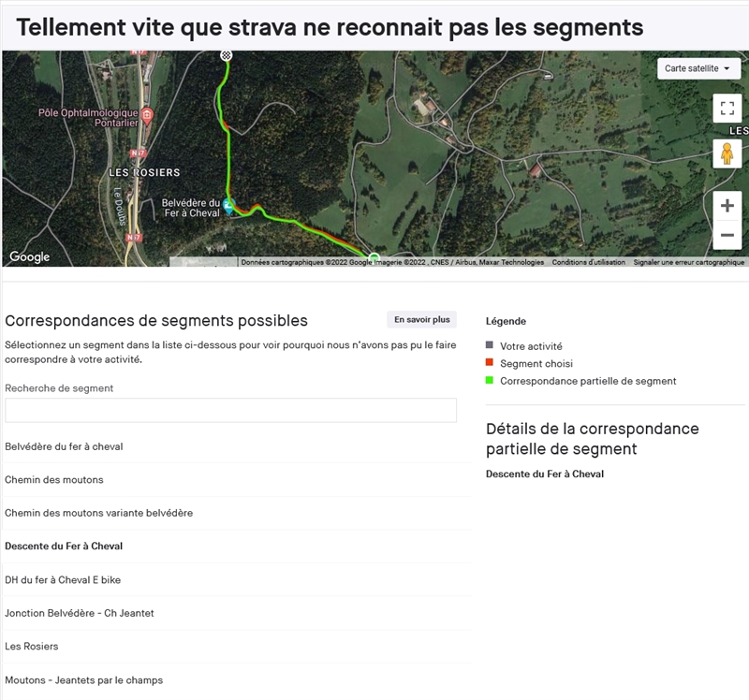Click the checkered finish marker on route
This screenshot has height=700, width=749.
(x=227, y=55)
